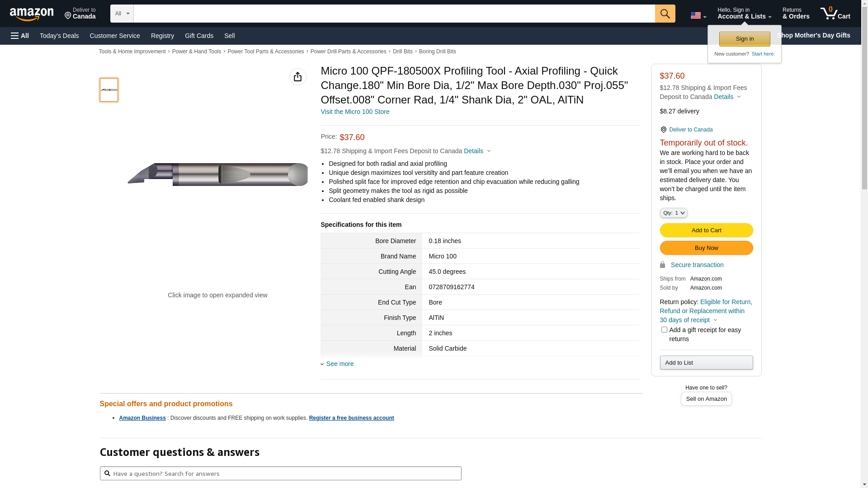The width and height of the screenshot is (868, 488).
Task: Click the share icon on product image
Action: [x=297, y=77]
